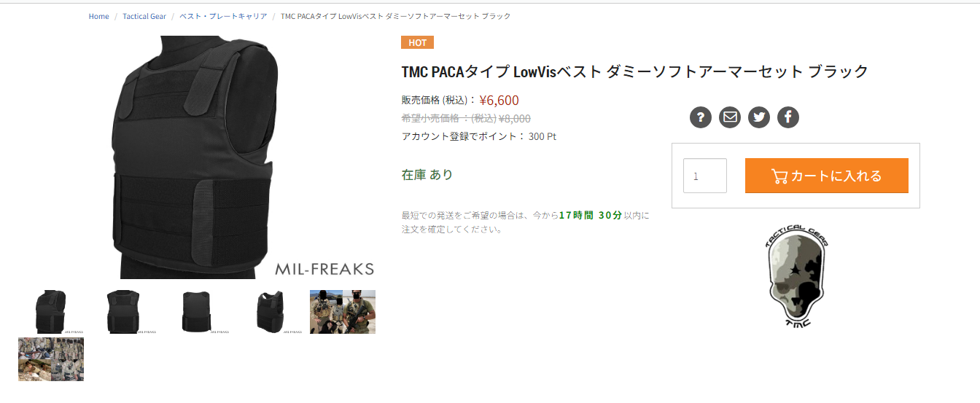The image size is (980, 403).
Task: Click the orange HOT badge
Action: [x=417, y=42]
